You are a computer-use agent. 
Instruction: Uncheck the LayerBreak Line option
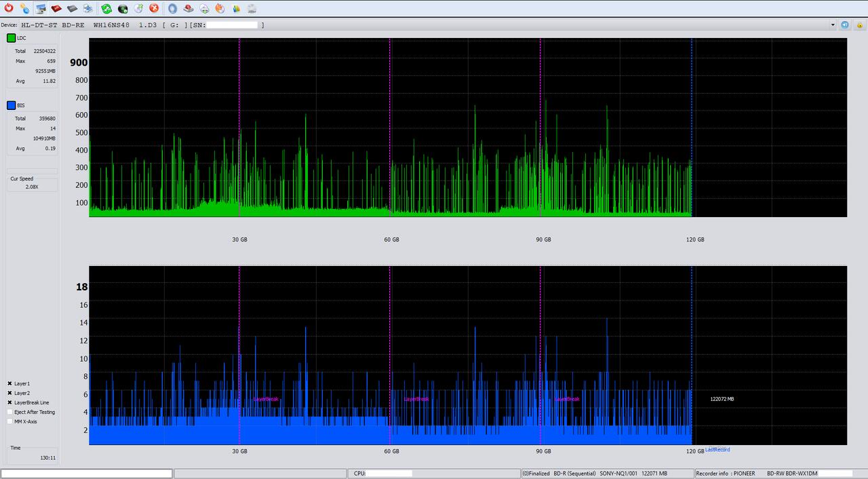(9, 402)
